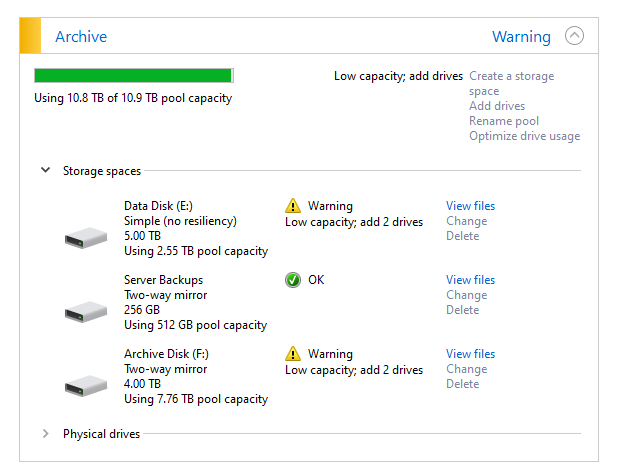Click Create a storage space link

pyautogui.click(x=512, y=83)
